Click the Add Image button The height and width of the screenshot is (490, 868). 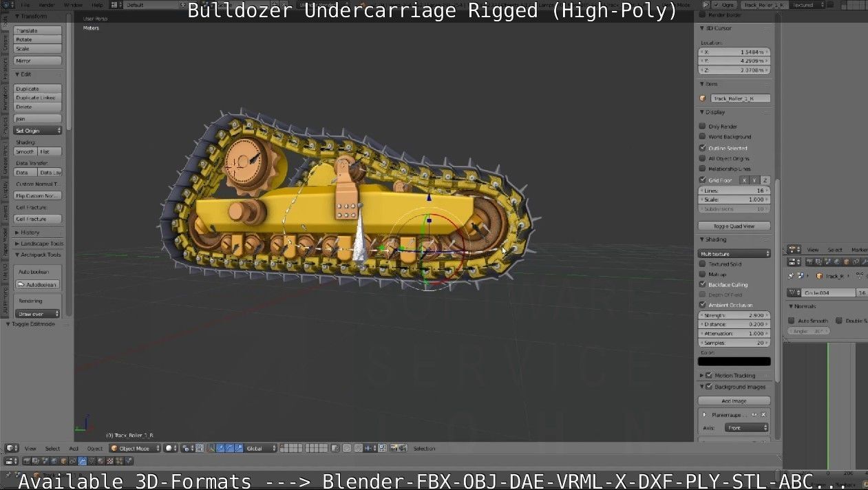[x=734, y=401]
